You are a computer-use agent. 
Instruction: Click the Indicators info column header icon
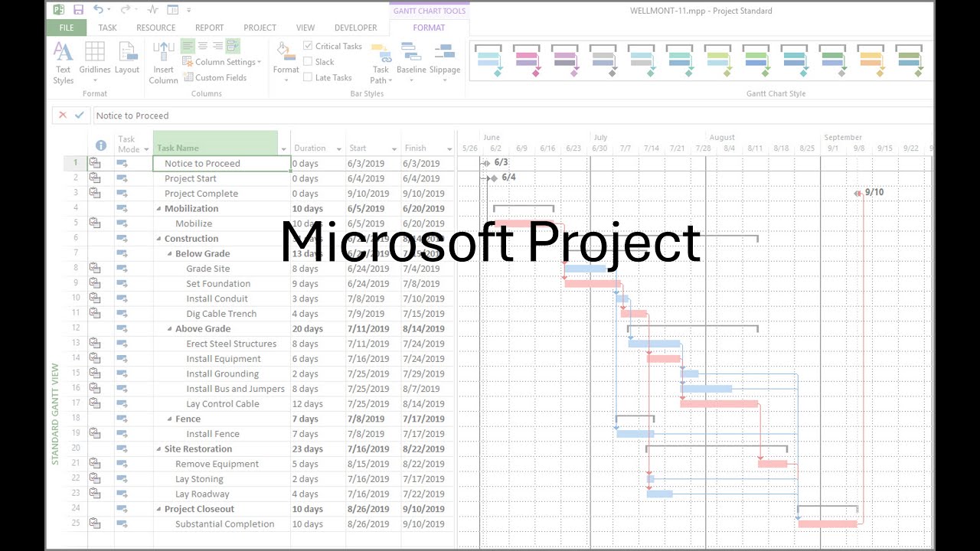coord(101,145)
